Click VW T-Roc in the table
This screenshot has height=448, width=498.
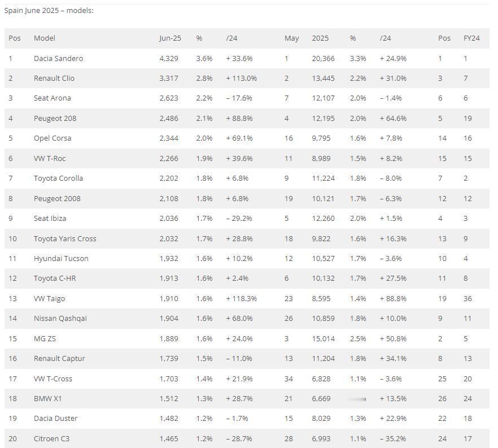50,158
